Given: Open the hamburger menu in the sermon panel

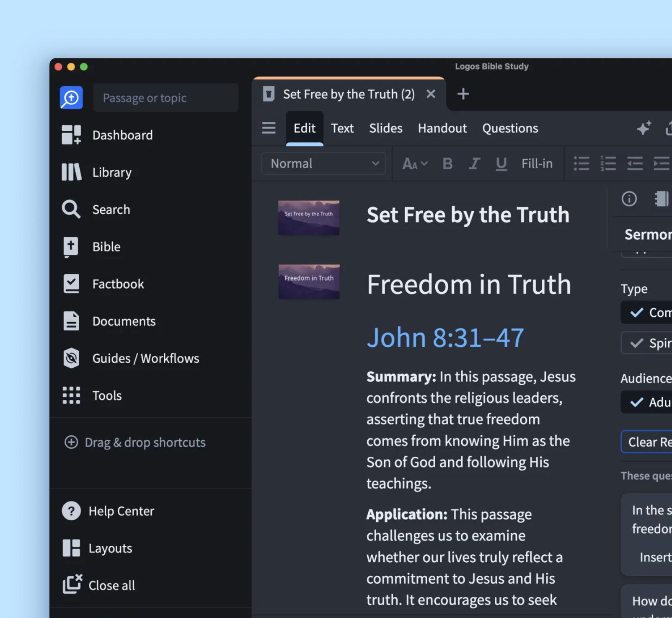Looking at the screenshot, I should (269, 128).
